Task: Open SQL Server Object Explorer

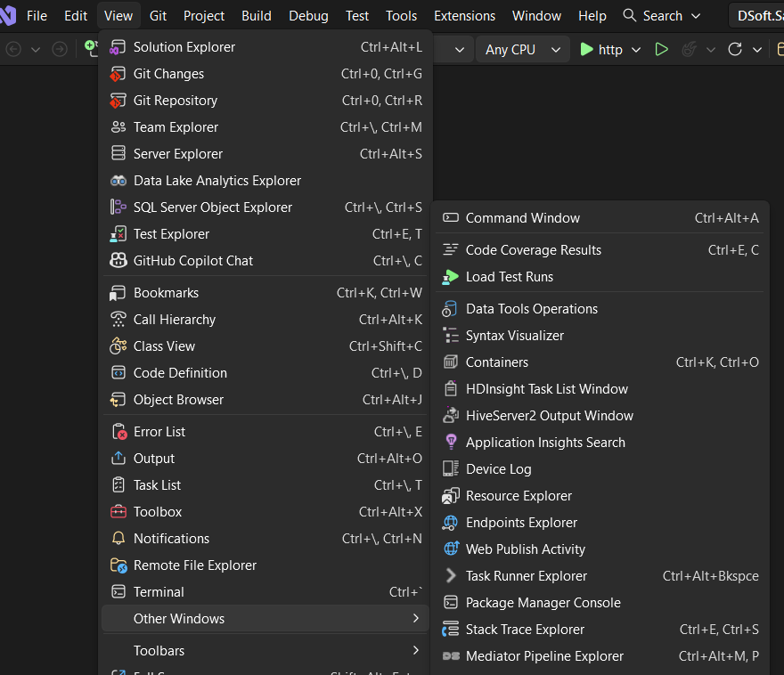Action: pos(265,207)
